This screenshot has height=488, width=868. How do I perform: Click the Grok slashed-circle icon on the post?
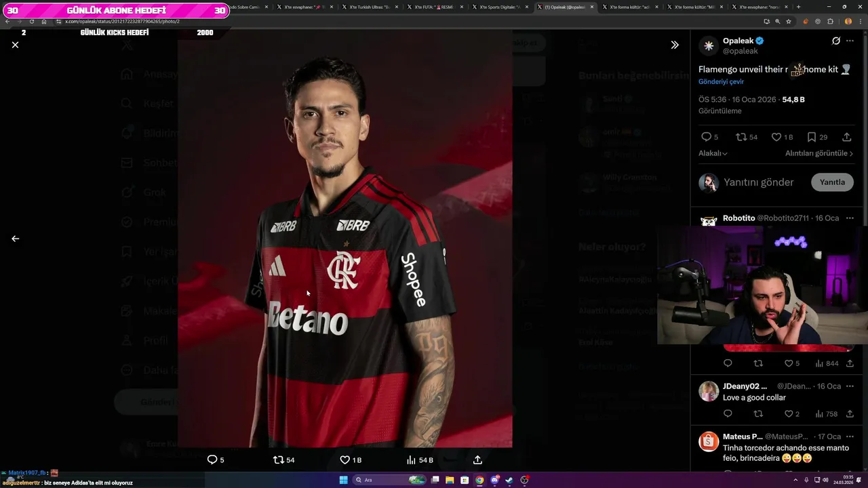(836, 41)
